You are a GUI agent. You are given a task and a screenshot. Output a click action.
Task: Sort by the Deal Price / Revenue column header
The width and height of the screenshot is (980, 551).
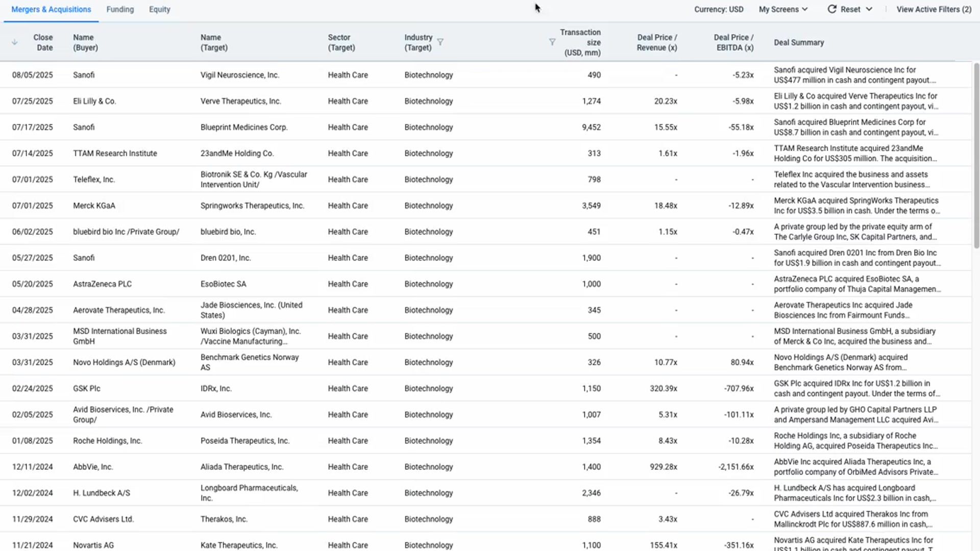coord(656,42)
